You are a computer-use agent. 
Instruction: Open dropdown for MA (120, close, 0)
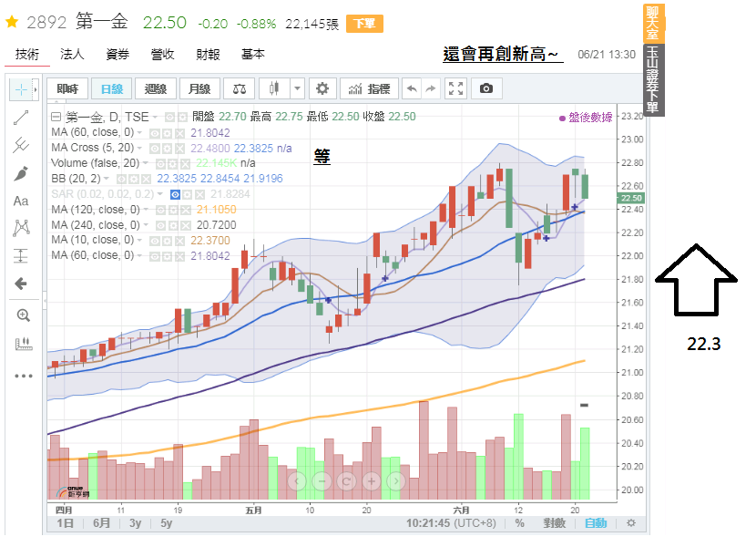tap(145, 210)
